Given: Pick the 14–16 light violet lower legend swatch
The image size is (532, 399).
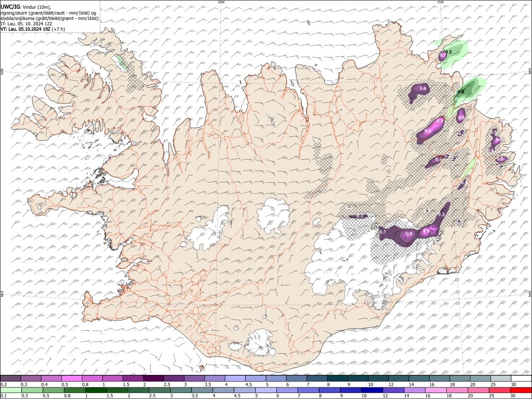Looking at the screenshot, I should click(x=414, y=390).
